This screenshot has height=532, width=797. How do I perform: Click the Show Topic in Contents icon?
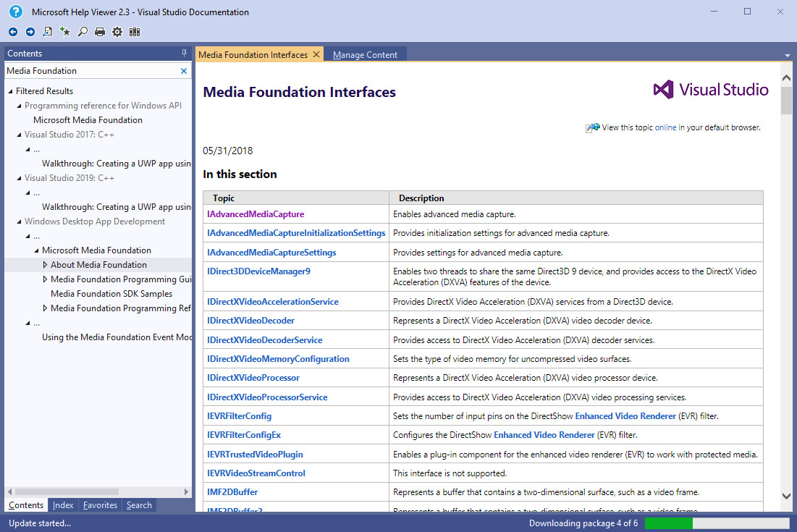coord(47,32)
